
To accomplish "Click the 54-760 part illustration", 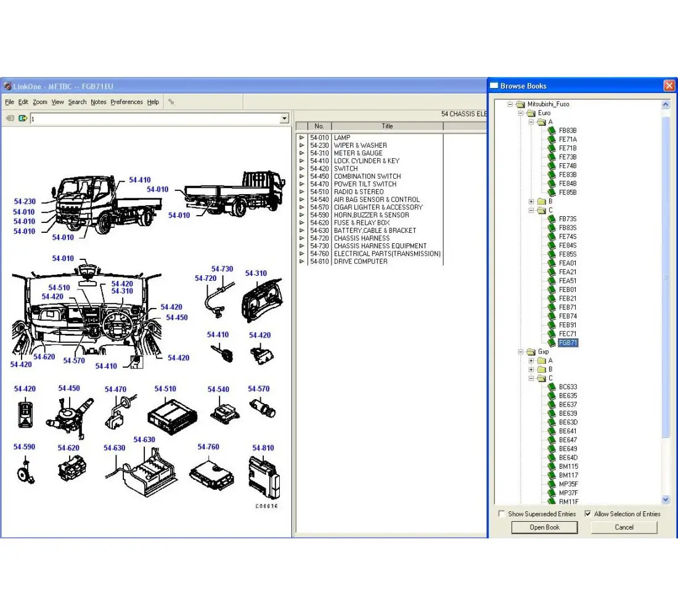I will pos(211,476).
